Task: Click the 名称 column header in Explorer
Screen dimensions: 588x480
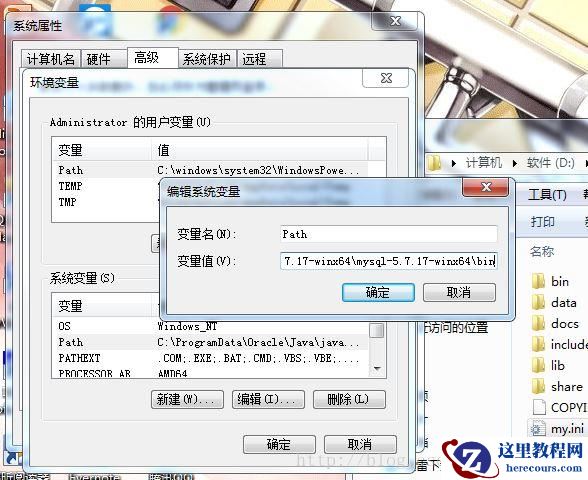Action: coord(542,251)
